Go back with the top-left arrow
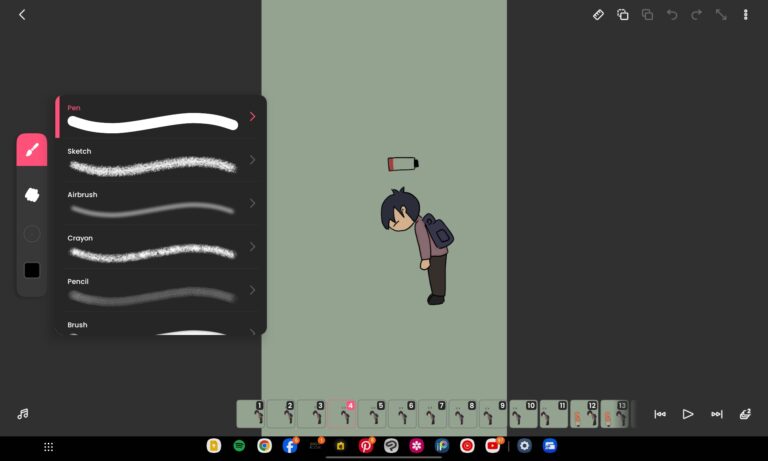768x461 pixels. (x=22, y=15)
